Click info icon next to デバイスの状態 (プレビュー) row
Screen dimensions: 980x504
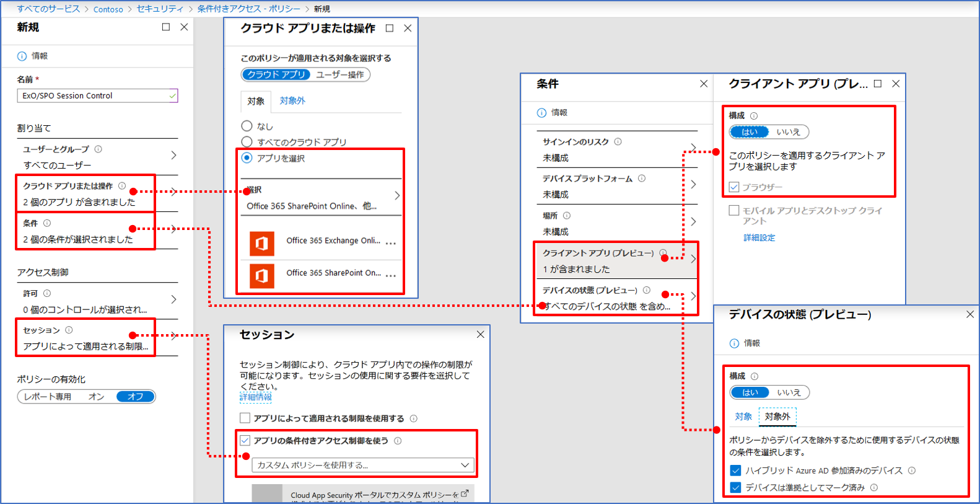point(647,290)
